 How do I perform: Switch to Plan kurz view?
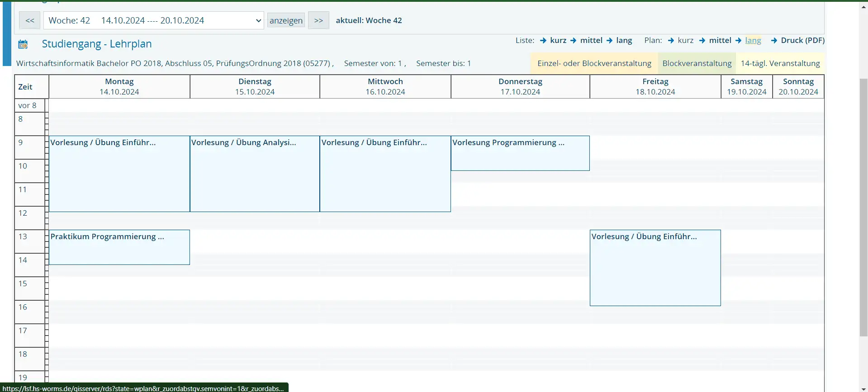[685, 40]
